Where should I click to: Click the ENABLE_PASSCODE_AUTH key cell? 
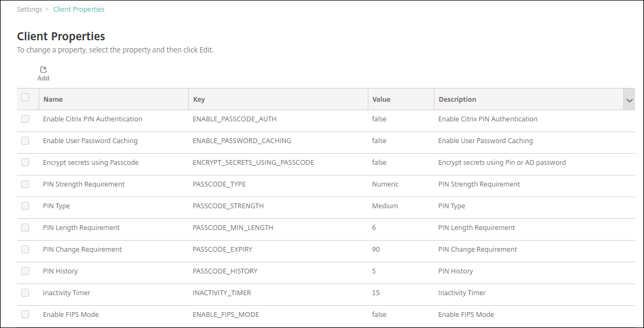234,119
